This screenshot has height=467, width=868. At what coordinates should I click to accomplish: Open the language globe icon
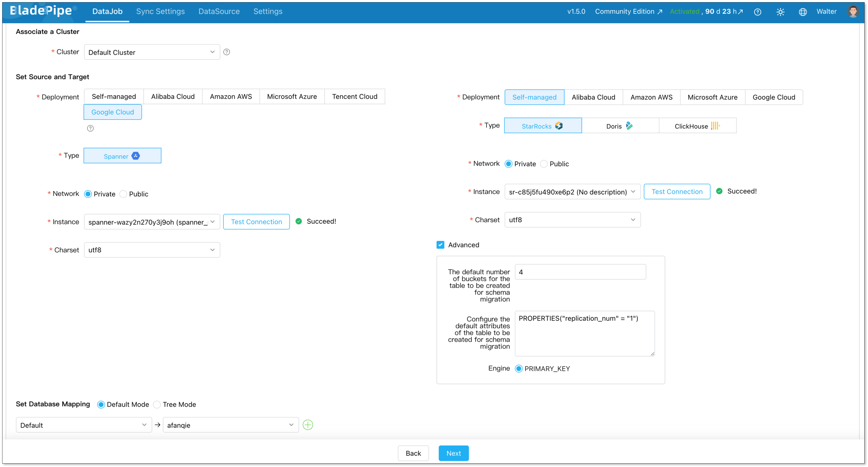(x=803, y=12)
